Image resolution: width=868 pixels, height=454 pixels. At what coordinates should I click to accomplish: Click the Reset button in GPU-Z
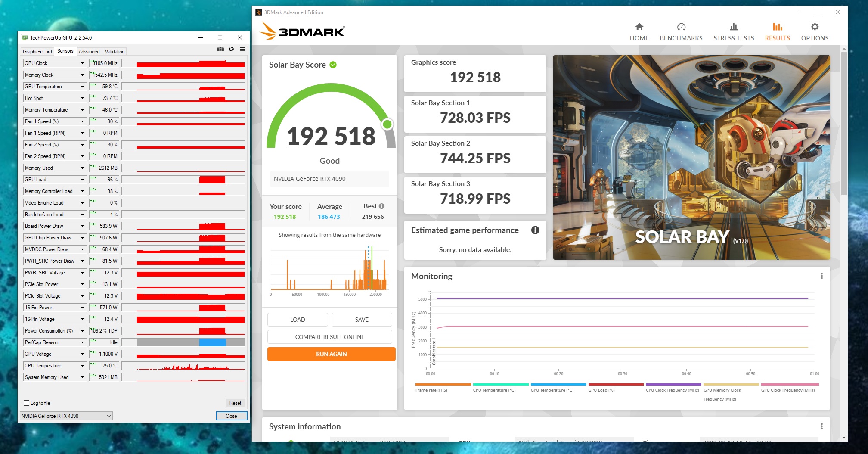235,403
